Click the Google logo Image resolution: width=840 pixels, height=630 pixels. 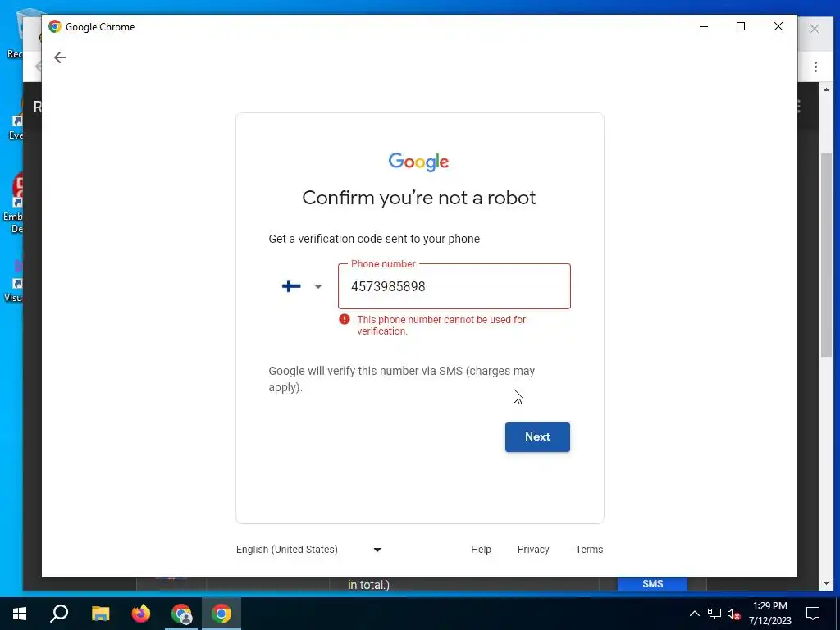(418, 162)
